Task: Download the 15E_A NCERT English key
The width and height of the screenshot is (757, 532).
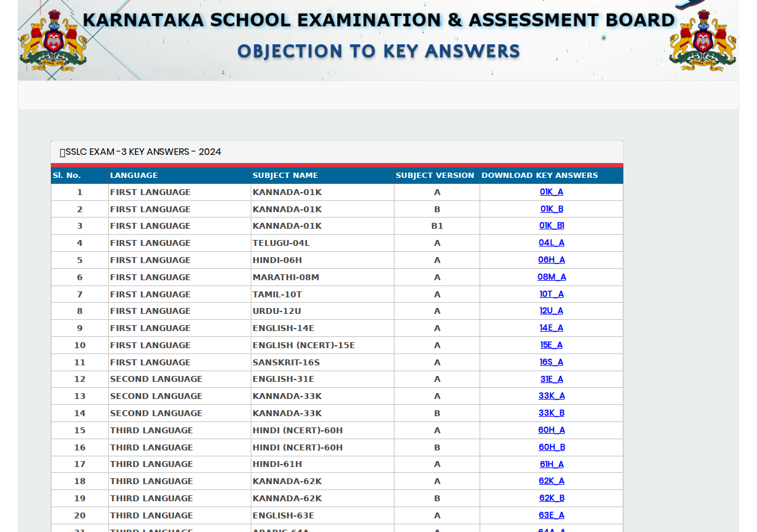Action: click(551, 345)
